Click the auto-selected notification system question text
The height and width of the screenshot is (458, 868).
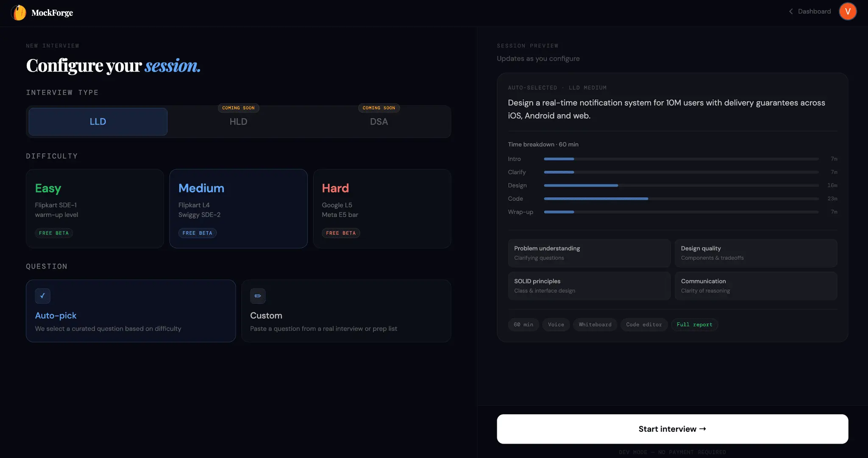[667, 109]
